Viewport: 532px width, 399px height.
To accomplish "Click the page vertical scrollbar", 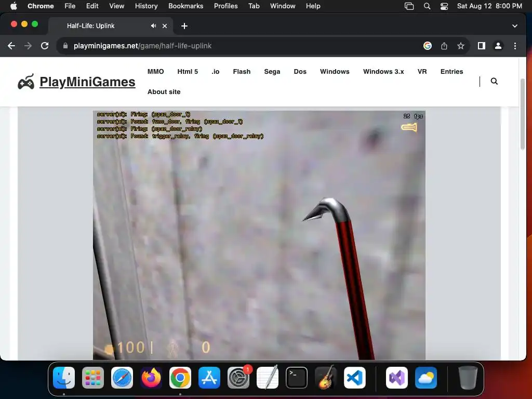I will (523, 114).
